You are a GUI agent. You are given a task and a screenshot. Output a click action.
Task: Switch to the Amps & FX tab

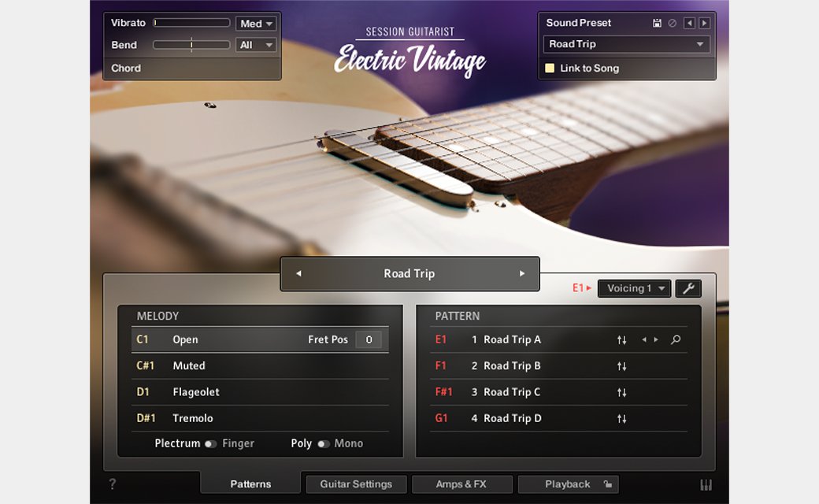pos(461,484)
